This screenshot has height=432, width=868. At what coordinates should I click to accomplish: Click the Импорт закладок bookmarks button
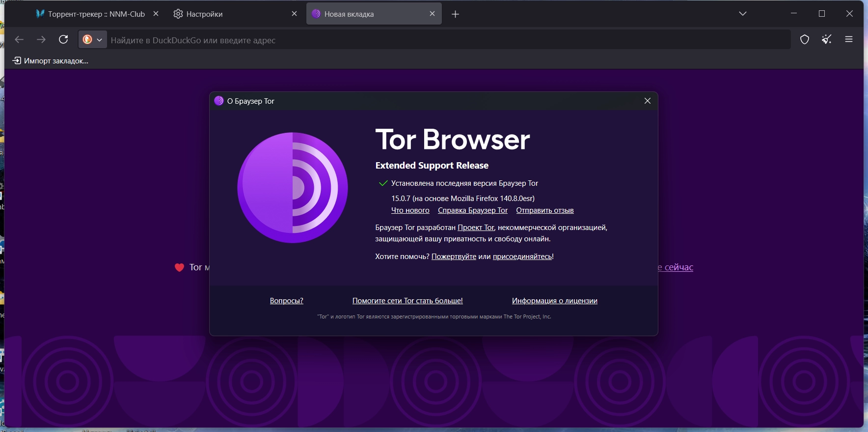(x=51, y=61)
